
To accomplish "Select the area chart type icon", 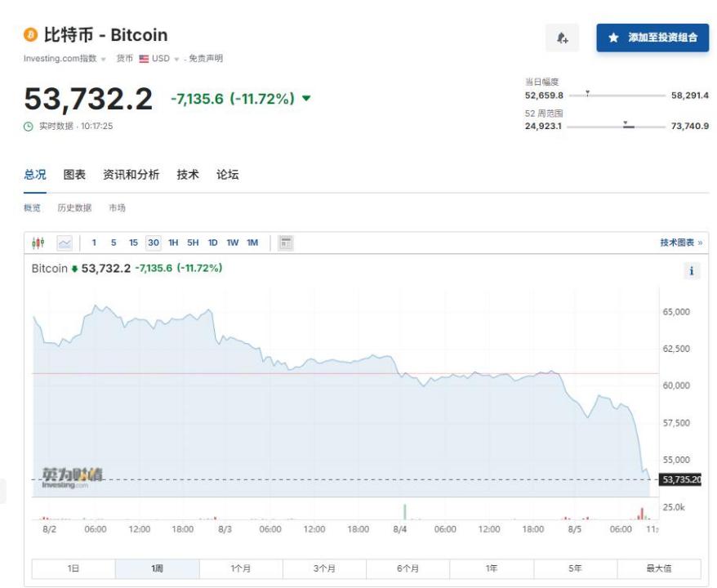I will (x=65, y=243).
